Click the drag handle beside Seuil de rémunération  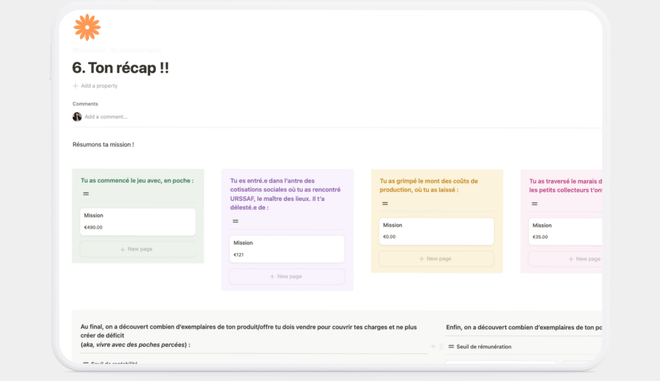[x=441, y=346]
